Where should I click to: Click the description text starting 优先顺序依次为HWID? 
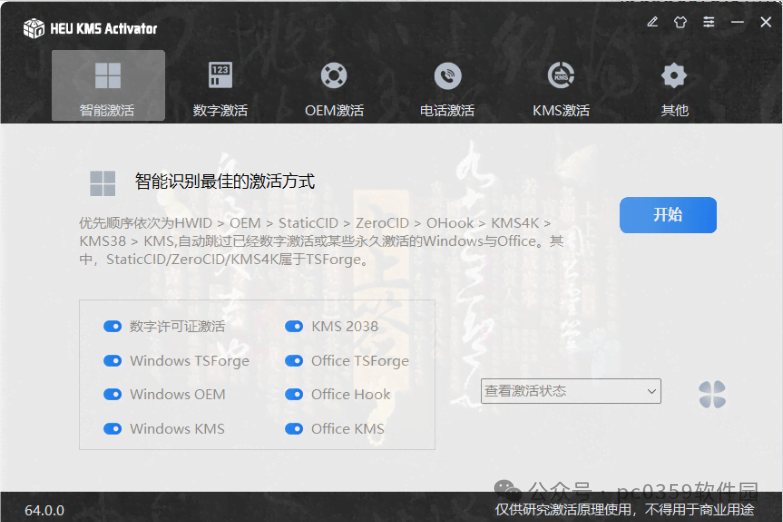coord(322,241)
